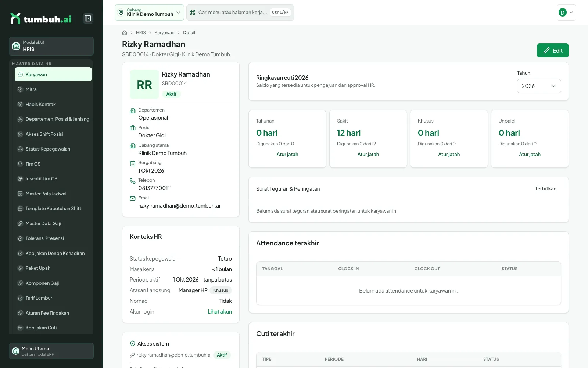This screenshot has width=588, height=368.
Task: Click phone number 081377700111
Action: [155, 188]
